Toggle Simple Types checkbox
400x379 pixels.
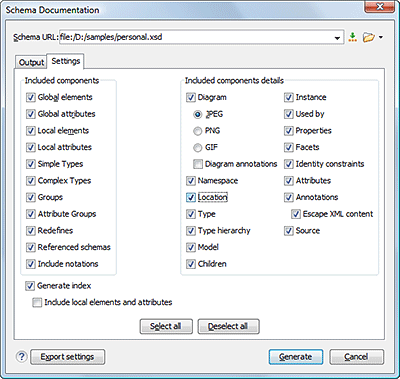(31, 164)
